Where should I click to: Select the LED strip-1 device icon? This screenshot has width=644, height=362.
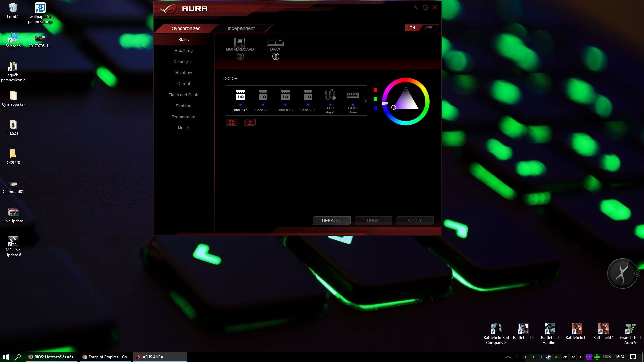point(330,101)
